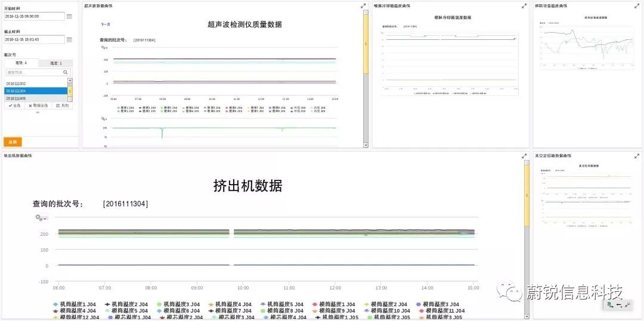The image size is (644, 321).
Task: Click the extruder panel vertical scrollbar thumb
Action: coord(527,195)
